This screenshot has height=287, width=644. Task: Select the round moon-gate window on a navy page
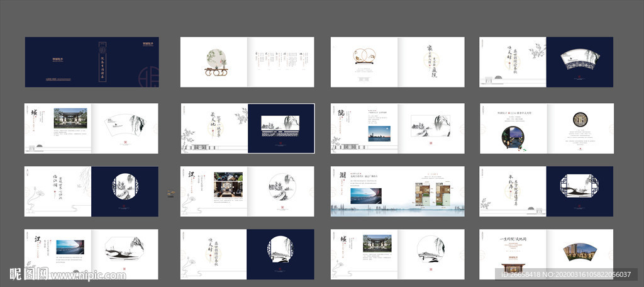[x=280, y=249]
